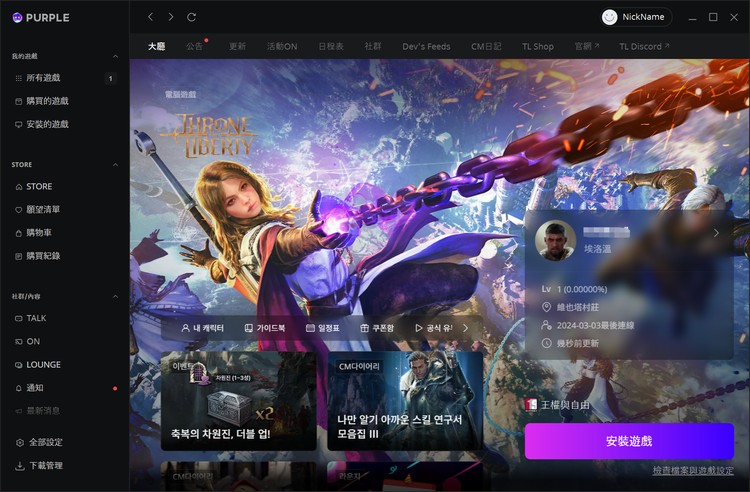This screenshot has width=750, height=492.
Task: Reload the page with refresh icon
Action: click(191, 17)
